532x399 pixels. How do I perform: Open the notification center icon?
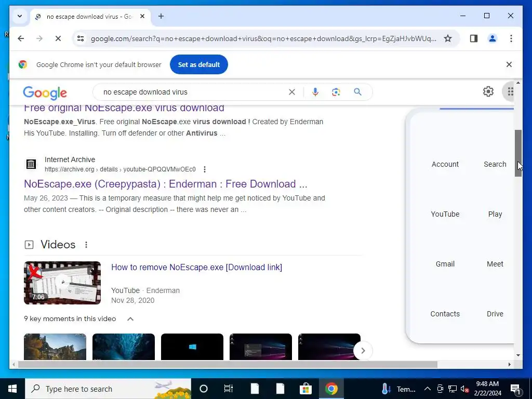pyautogui.click(x=515, y=389)
